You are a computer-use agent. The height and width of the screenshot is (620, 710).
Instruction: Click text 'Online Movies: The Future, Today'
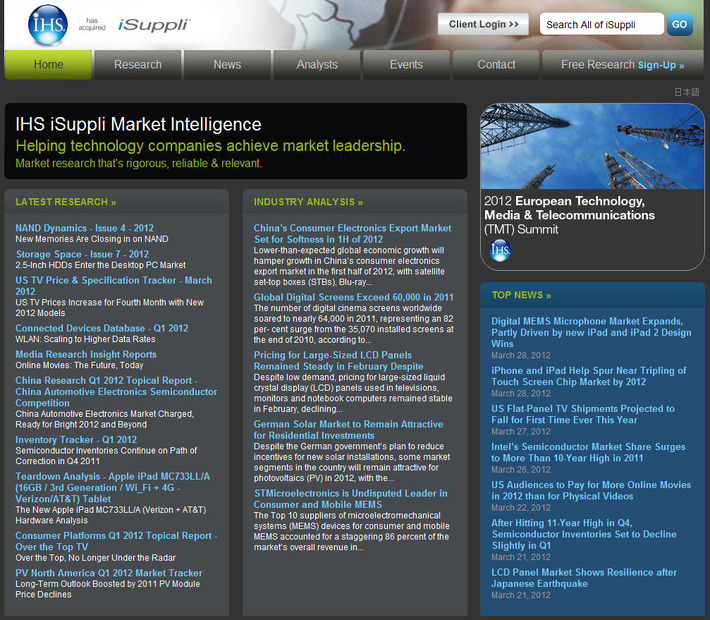click(79, 365)
